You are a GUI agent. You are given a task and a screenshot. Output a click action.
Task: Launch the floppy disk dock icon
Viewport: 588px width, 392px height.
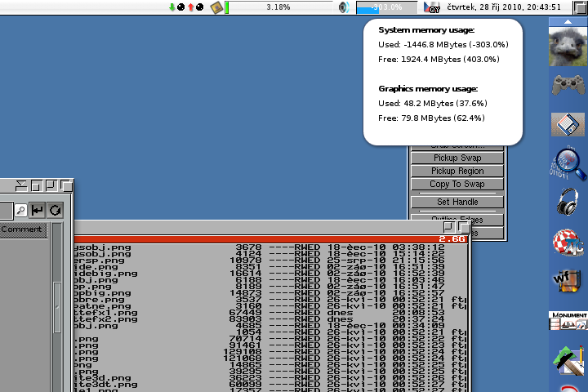point(568,124)
